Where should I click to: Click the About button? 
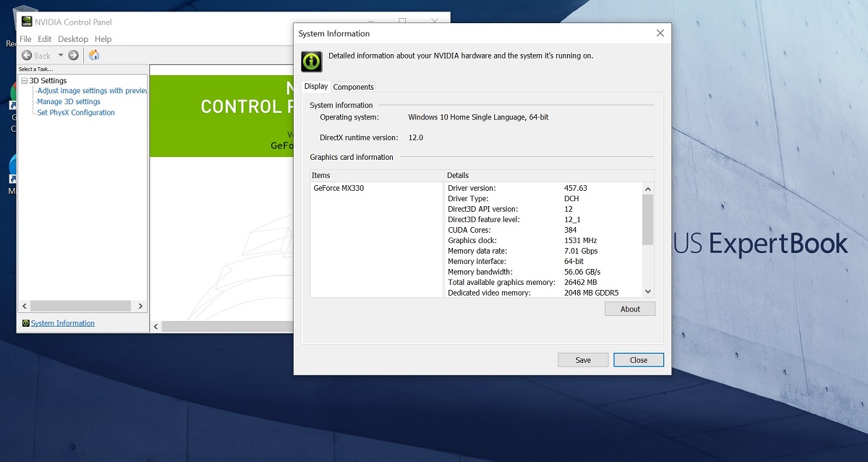coord(630,309)
